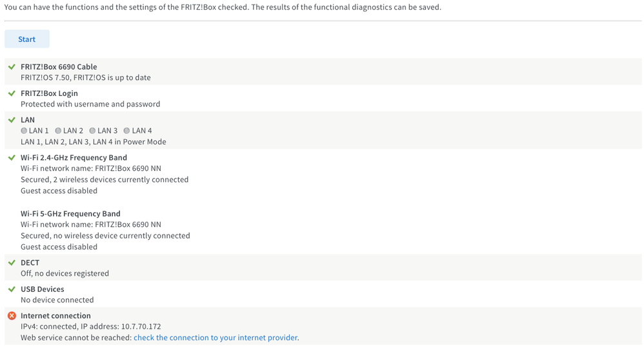Click the FRITZ!Box 6690 Cable heading
This screenshot has width=644, height=348.
[x=59, y=67]
